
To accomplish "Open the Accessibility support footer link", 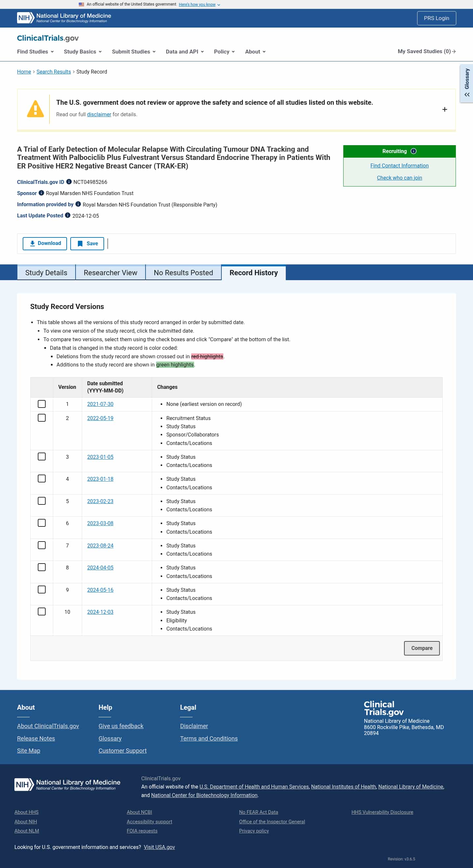I will tap(149, 821).
